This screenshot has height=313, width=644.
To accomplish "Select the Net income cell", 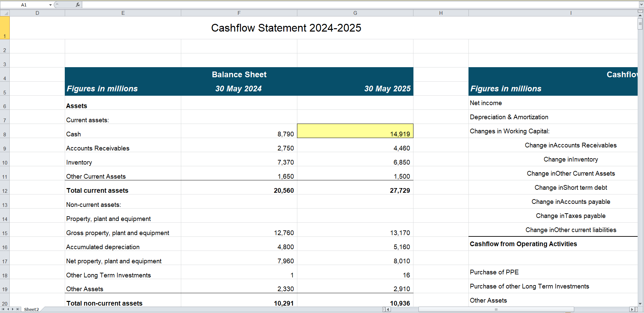I will pyautogui.click(x=553, y=103).
